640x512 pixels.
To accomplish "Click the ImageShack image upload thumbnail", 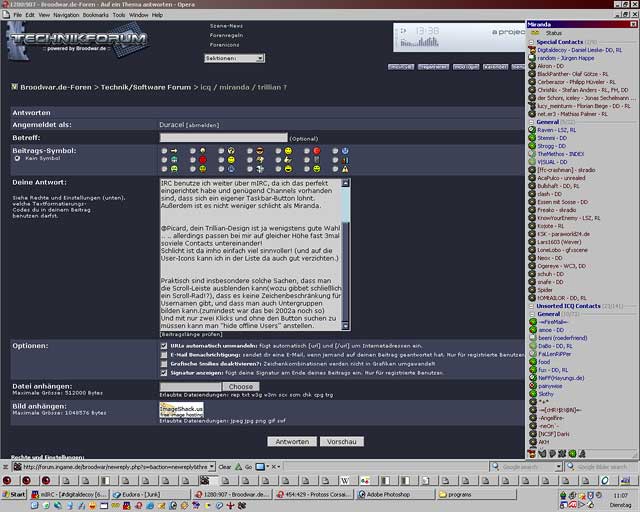I will [x=181, y=410].
